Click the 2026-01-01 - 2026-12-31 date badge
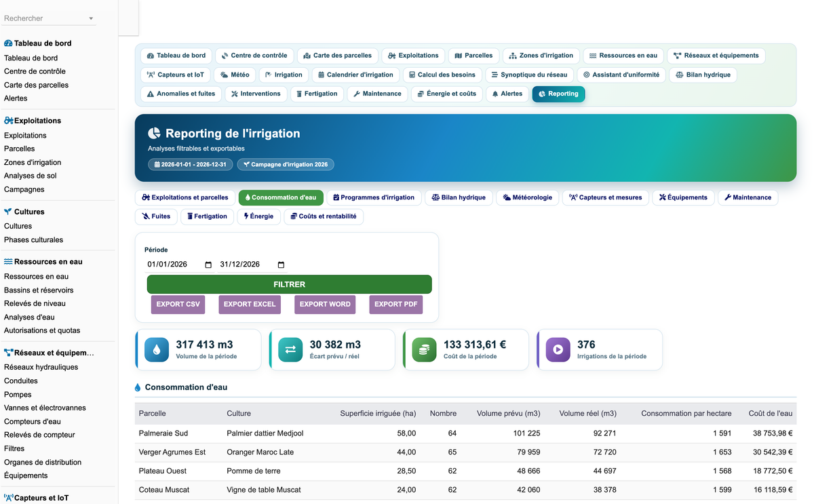The image size is (814, 504). click(x=191, y=165)
